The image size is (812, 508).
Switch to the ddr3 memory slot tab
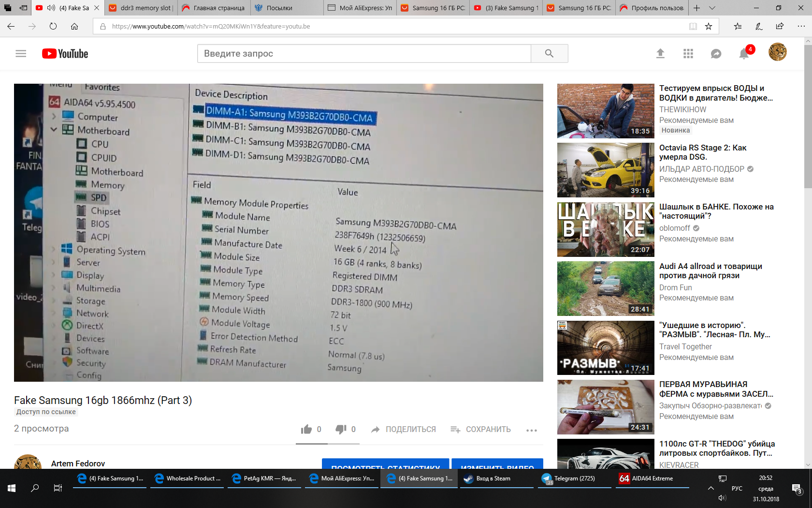(141, 8)
